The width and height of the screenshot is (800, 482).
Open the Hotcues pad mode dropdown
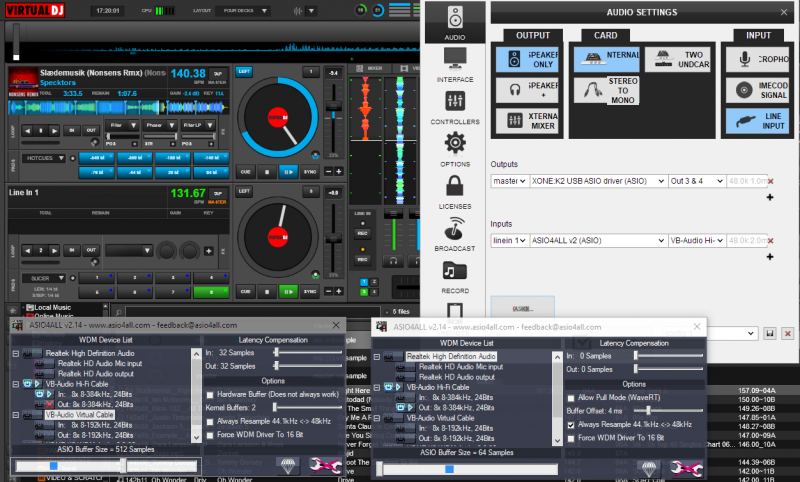(43, 158)
